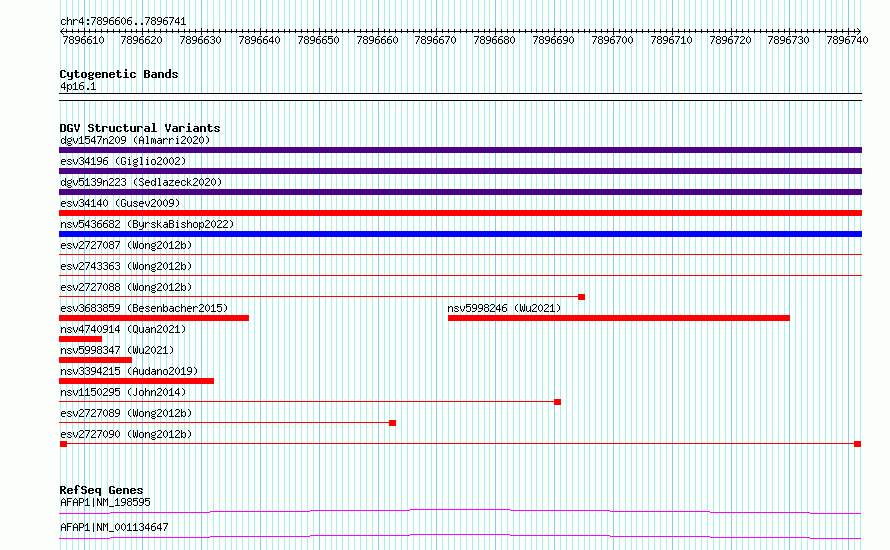Click left end marker of esv2727090 line
Screen dimensions: 890x550
[64, 444]
